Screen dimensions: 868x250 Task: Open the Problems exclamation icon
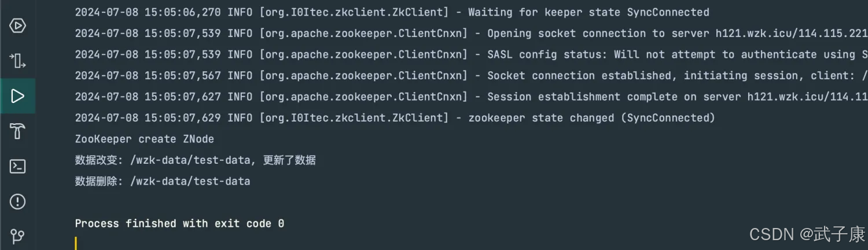click(x=17, y=201)
